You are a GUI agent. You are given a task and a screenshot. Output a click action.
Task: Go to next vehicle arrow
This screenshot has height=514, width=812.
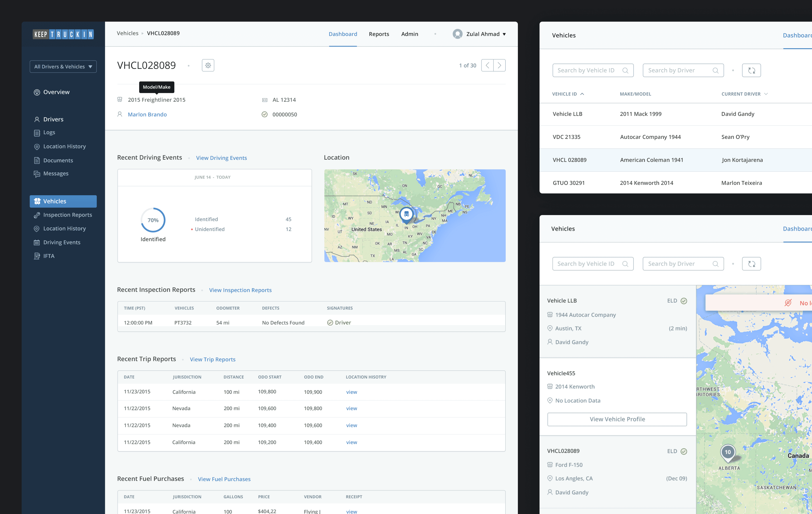[499, 65]
